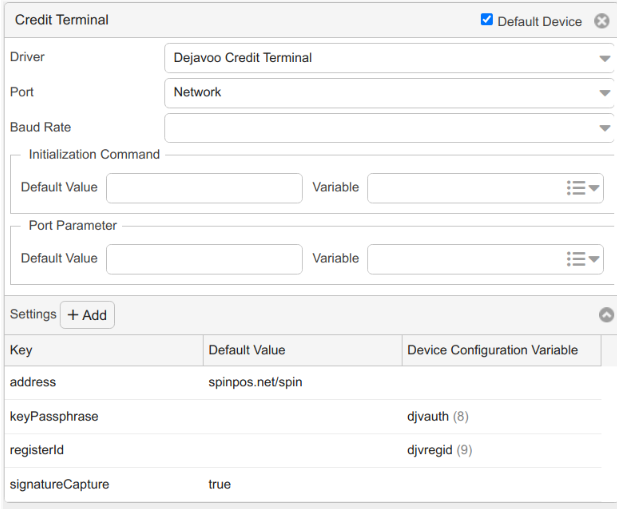Open the Port dropdown showing Network
The width and height of the screenshot is (617, 509).
tap(389, 93)
